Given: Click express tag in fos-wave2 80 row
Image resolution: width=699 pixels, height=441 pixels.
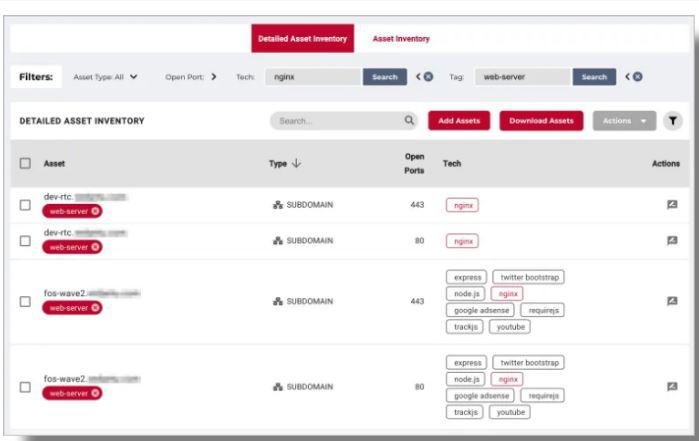Looking at the screenshot, I should (467, 363).
